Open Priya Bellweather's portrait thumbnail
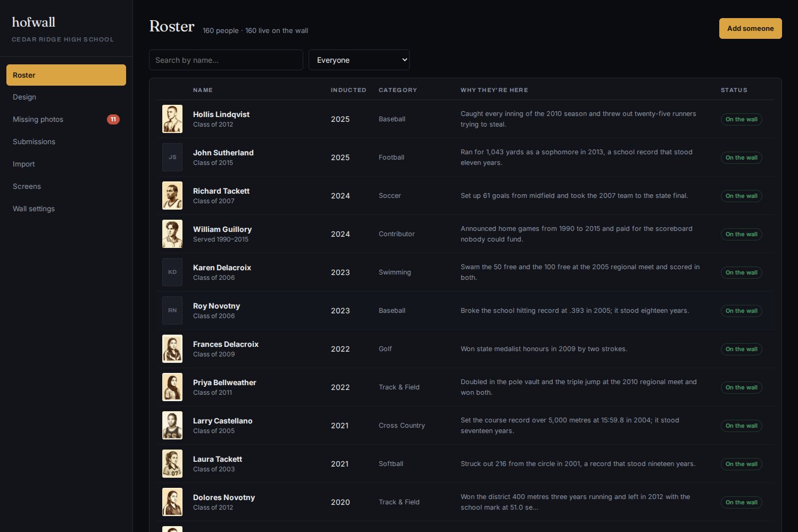Image resolution: width=798 pixels, height=532 pixels. [172, 387]
